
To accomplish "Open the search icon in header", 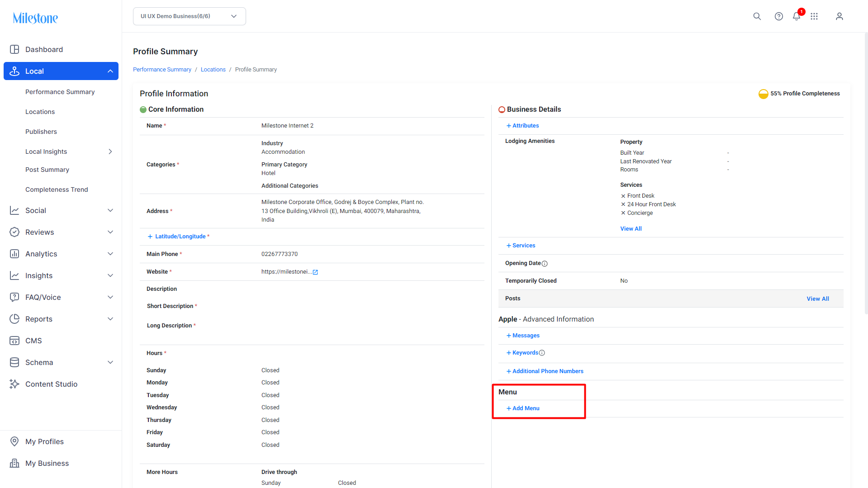I will pos(757,16).
